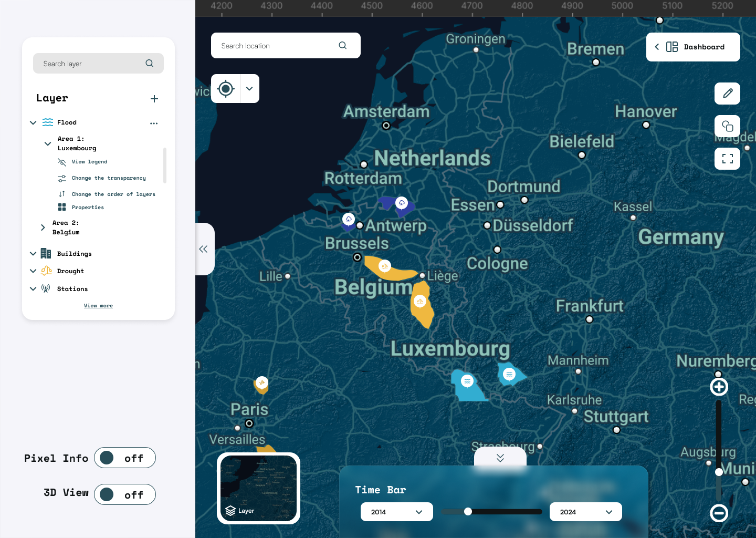Open the 2024 end year dropdown
The width and height of the screenshot is (756, 538).
coord(586,512)
